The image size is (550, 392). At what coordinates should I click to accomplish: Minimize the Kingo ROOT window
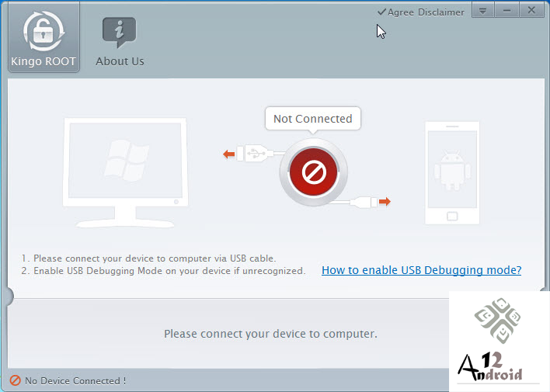506,11
